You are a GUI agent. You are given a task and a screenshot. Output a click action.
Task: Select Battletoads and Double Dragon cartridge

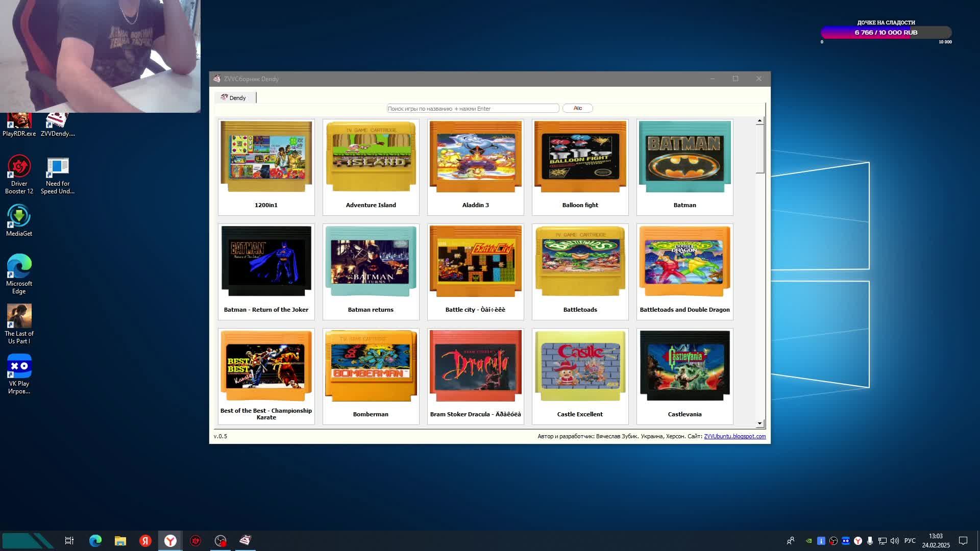tap(684, 271)
